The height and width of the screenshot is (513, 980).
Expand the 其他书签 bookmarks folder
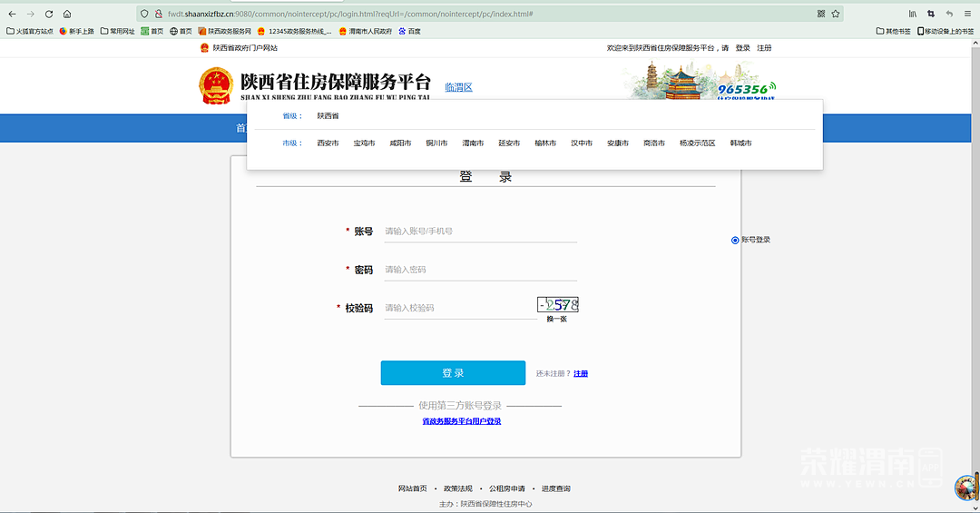894,31
